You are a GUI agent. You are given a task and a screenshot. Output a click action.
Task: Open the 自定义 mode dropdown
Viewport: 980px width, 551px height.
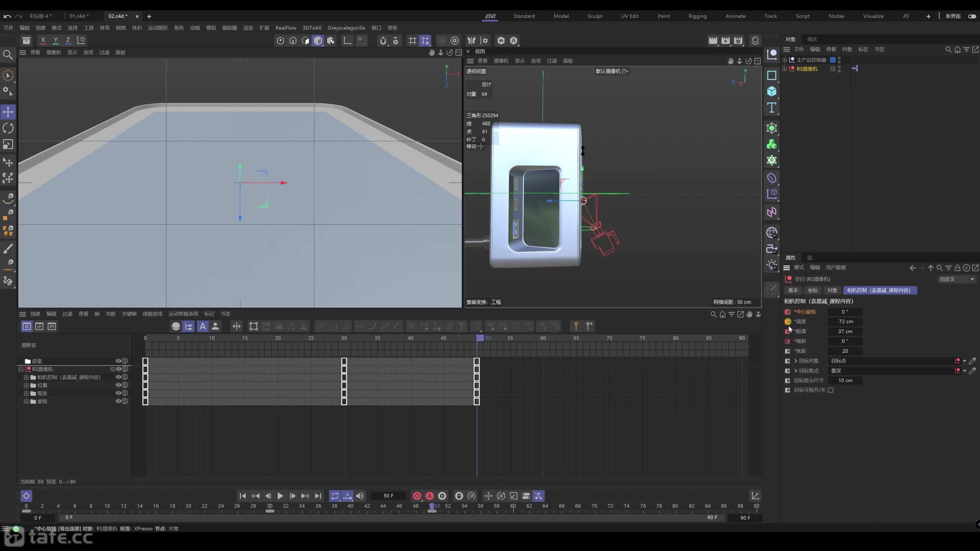(x=956, y=279)
